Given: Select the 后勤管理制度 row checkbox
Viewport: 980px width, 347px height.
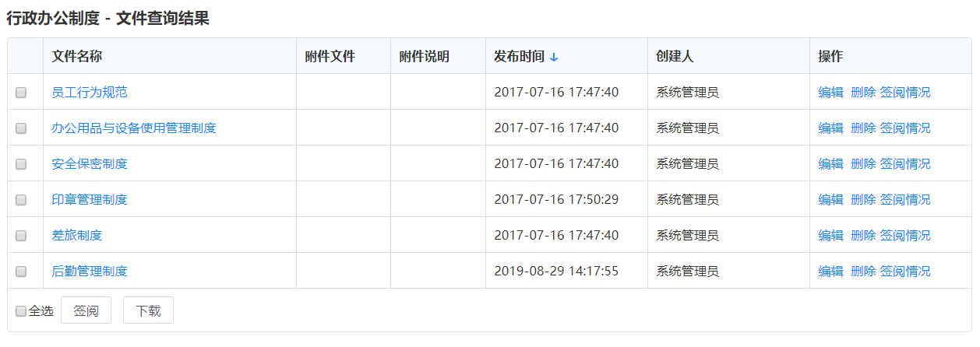Looking at the screenshot, I should click(x=21, y=272).
